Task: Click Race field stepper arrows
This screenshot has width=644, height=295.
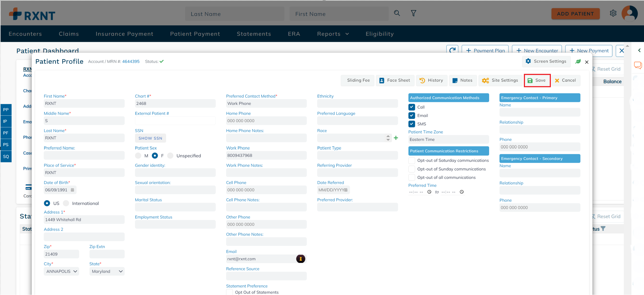Action: (388, 138)
